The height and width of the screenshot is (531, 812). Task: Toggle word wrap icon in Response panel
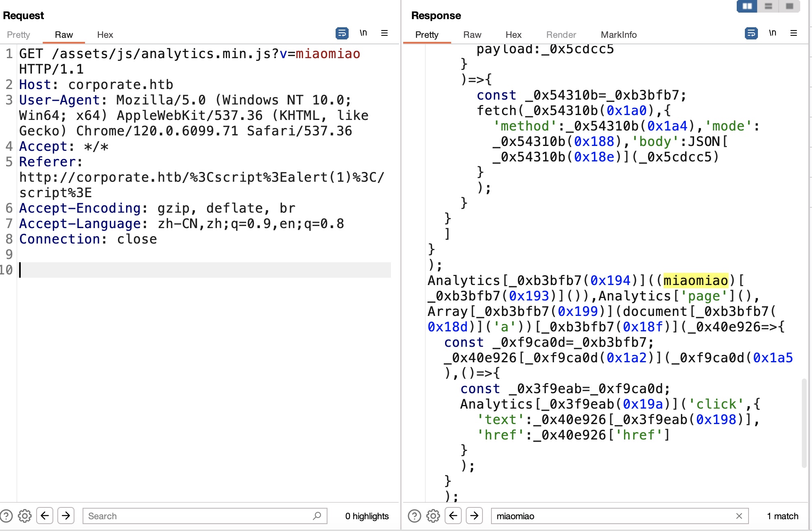(751, 33)
